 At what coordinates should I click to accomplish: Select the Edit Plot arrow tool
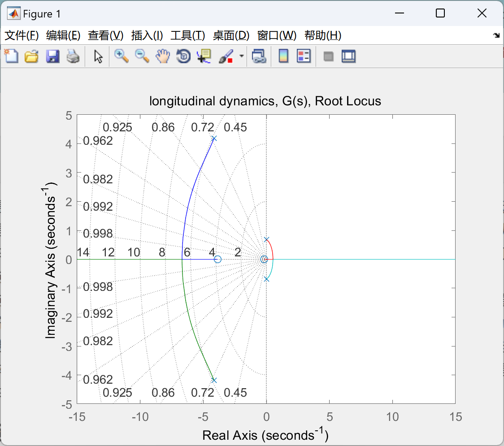tap(98, 56)
